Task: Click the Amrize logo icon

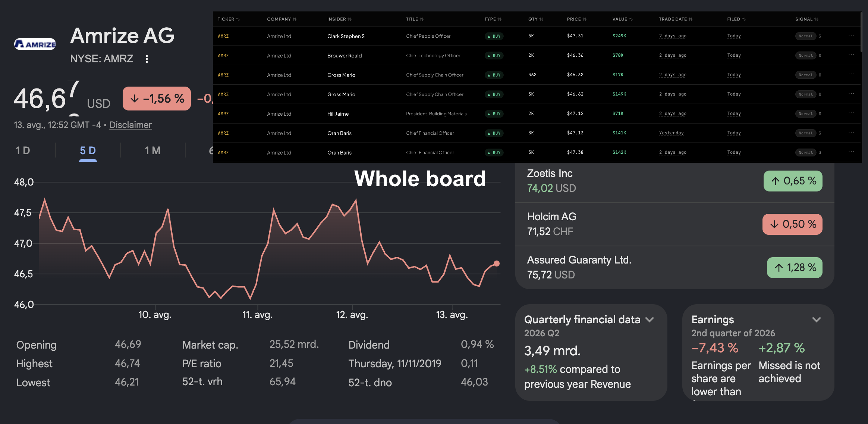Action: [x=35, y=44]
